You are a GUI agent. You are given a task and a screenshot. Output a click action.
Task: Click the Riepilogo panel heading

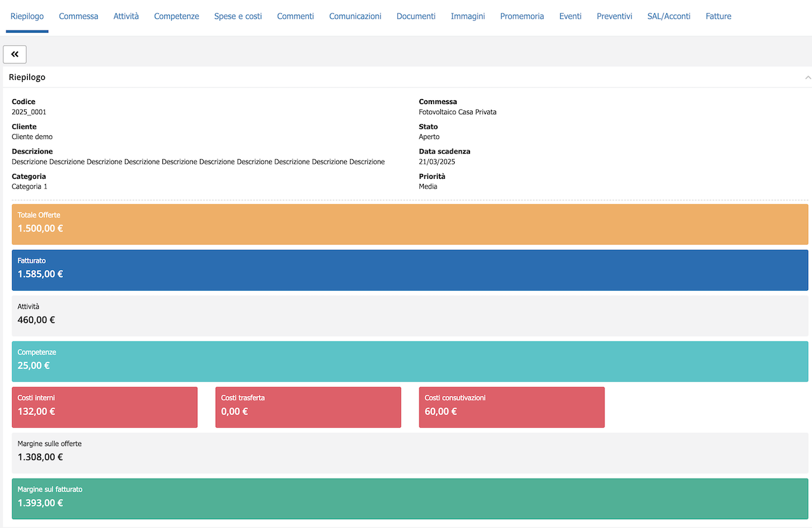[27, 77]
